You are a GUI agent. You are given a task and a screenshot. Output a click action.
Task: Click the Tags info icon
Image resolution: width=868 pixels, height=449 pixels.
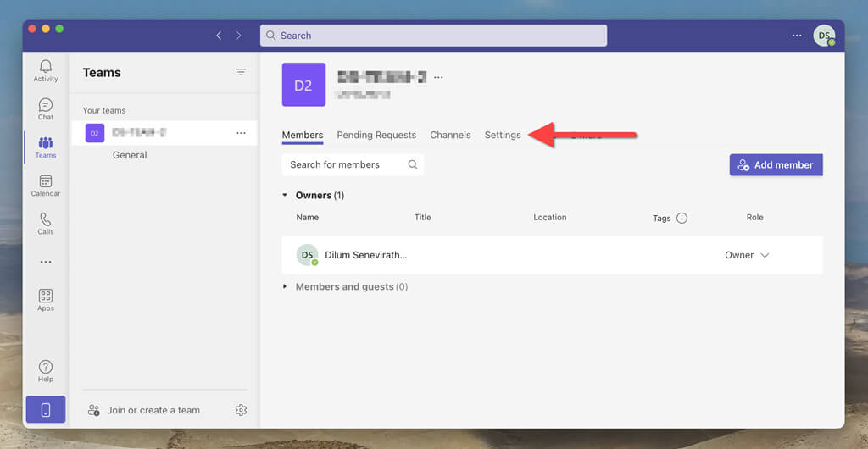[x=682, y=218]
